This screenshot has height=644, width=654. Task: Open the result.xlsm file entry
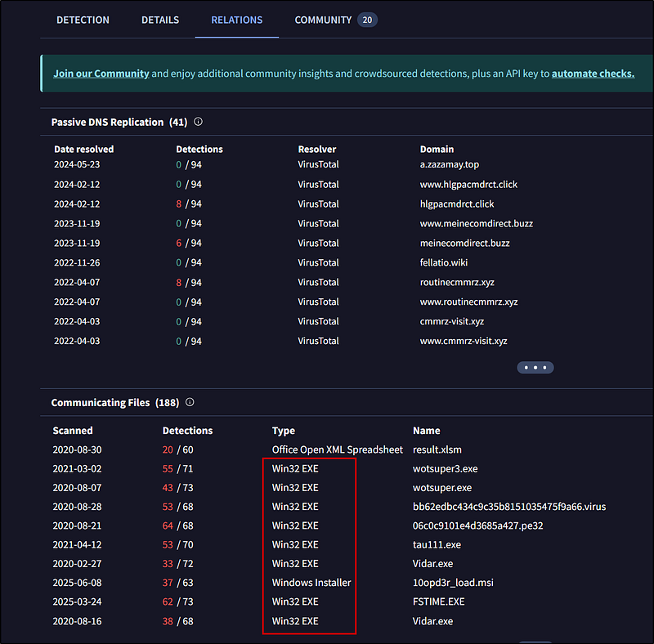pyautogui.click(x=437, y=449)
